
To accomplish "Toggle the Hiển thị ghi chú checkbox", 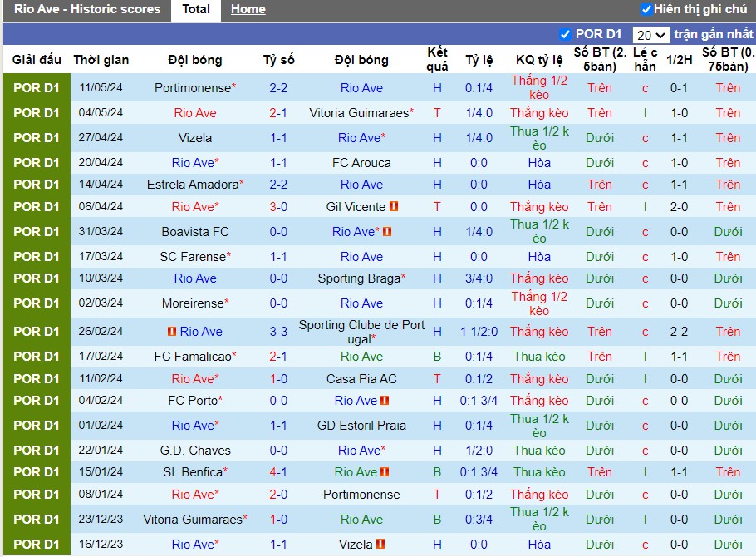I will click(x=646, y=9).
